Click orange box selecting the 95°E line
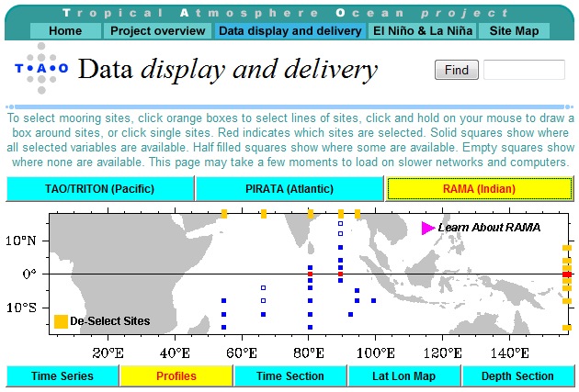The width and height of the screenshot is (579, 392). point(358,214)
